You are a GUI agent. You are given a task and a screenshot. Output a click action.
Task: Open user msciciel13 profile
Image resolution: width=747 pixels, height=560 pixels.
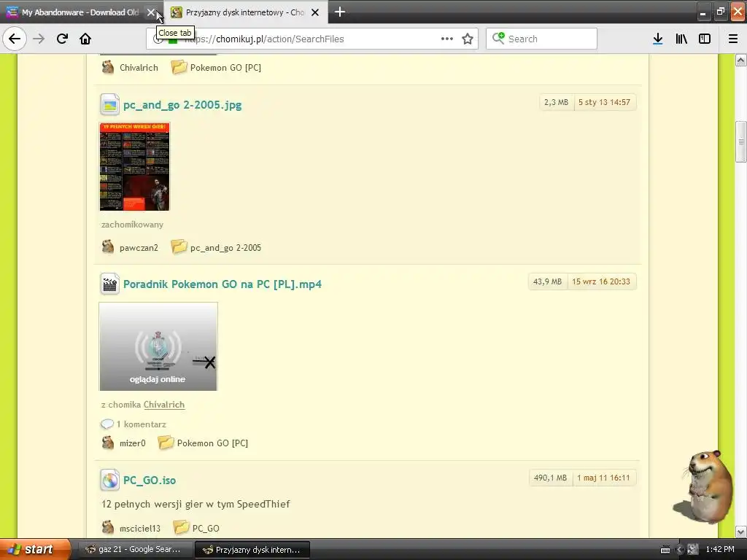140,529
